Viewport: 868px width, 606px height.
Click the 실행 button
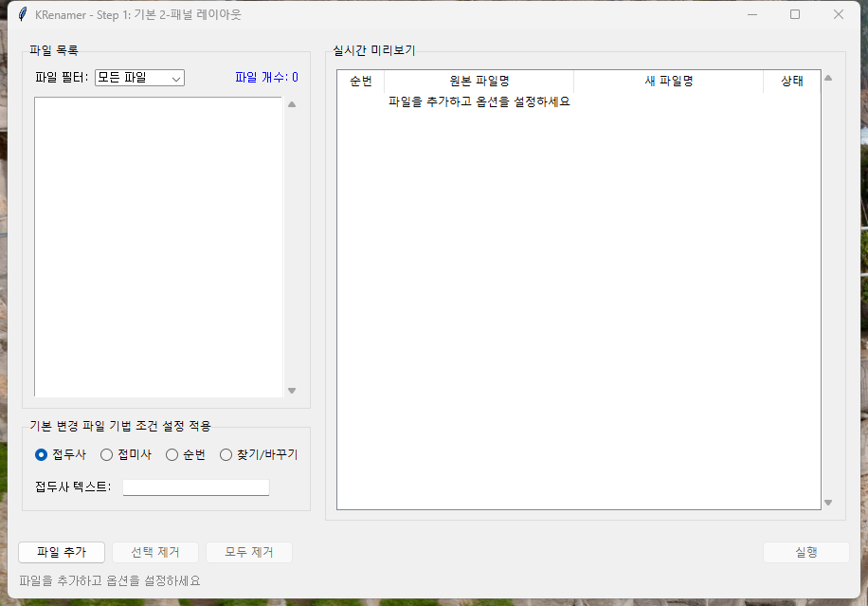(x=805, y=552)
